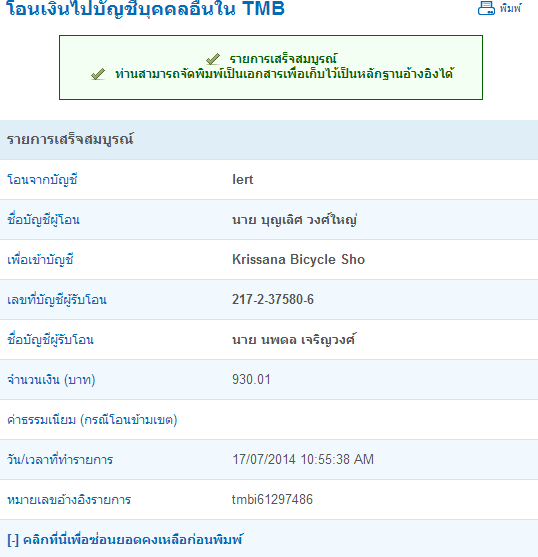Image resolution: width=538 pixels, height=557 pixels.
Task: Click the label เลขที่บัญชีผู้รับโอน
Action: pyautogui.click(x=57, y=299)
